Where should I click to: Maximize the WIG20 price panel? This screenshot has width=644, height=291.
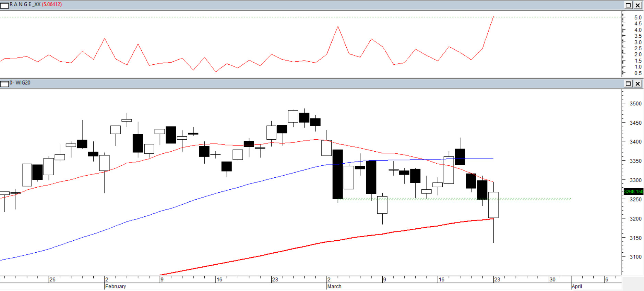(x=628, y=84)
